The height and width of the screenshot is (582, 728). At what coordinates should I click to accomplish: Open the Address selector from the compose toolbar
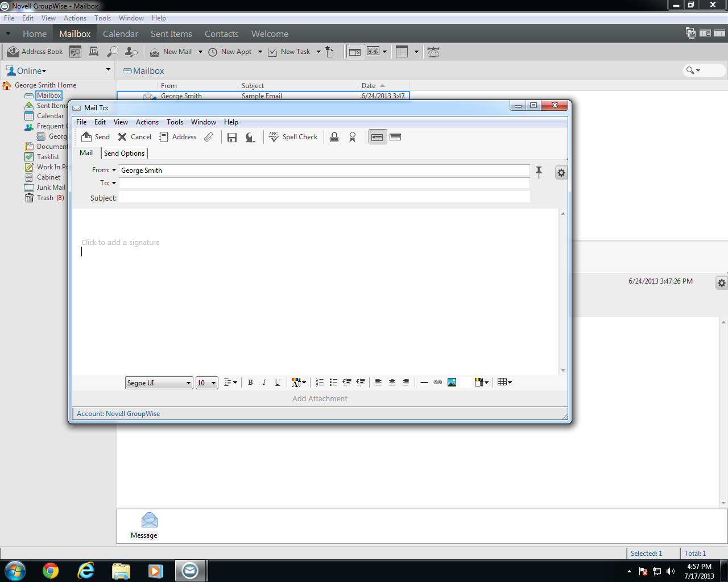pos(178,137)
